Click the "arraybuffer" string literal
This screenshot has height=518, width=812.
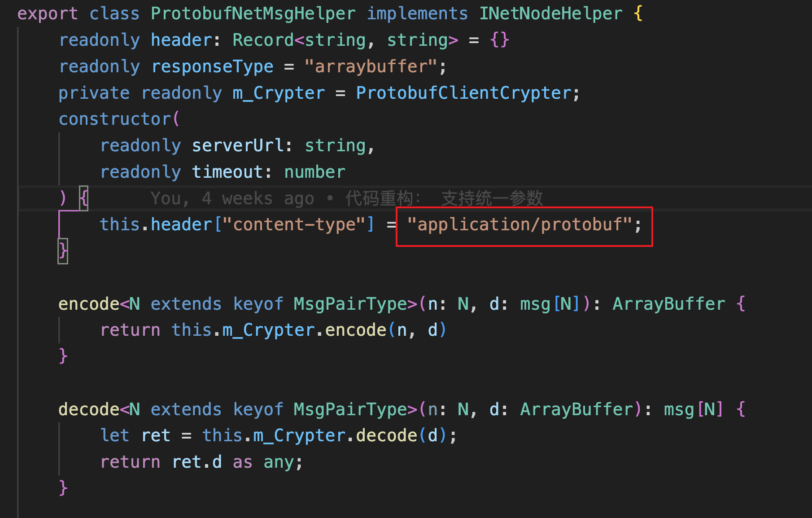[371, 66]
